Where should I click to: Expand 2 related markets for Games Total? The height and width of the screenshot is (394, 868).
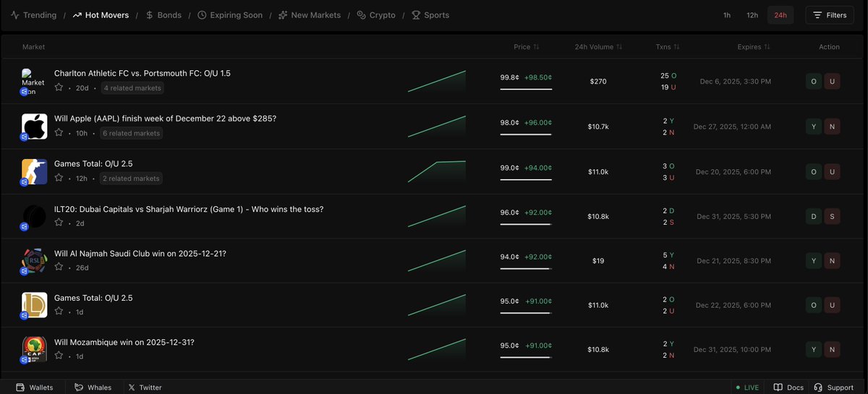point(131,178)
